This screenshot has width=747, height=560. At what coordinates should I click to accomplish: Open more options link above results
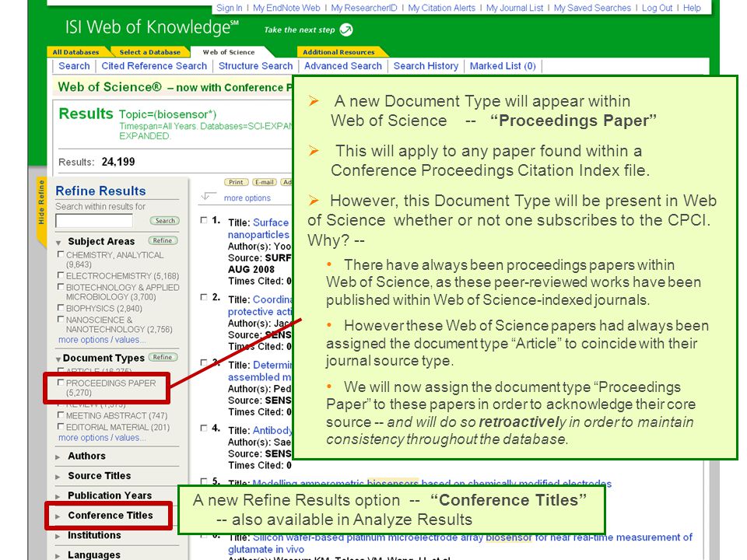tap(247, 198)
